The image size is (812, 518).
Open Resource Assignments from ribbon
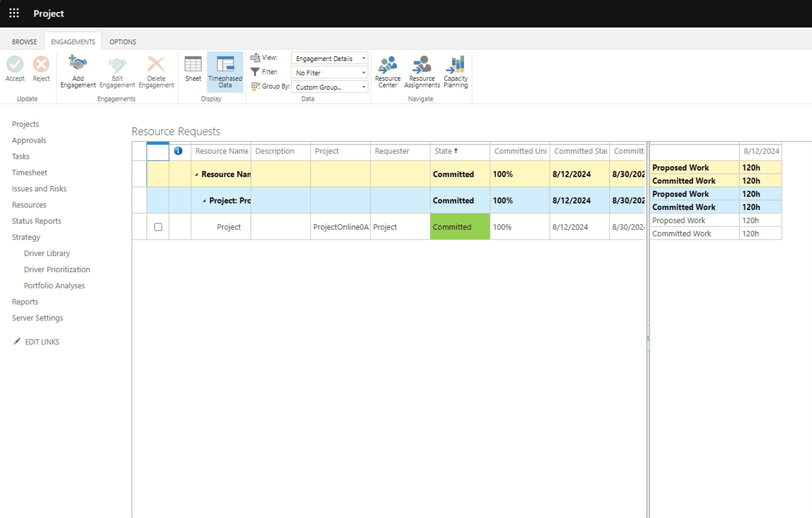422,71
